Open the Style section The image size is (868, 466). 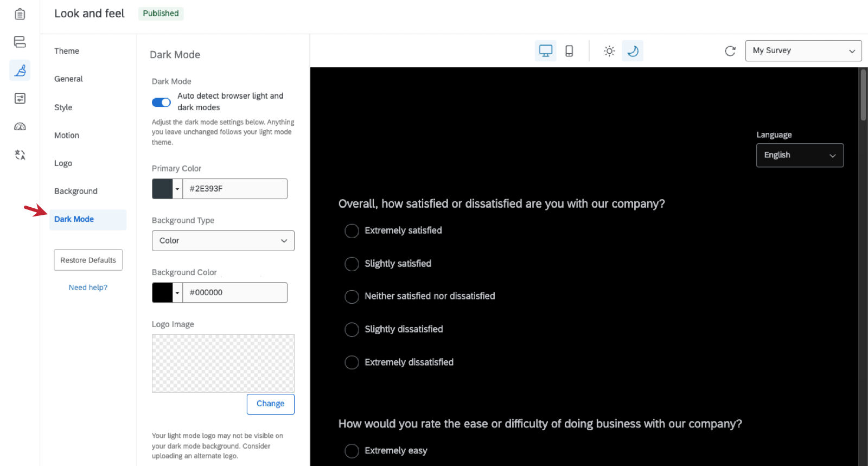[x=63, y=107]
